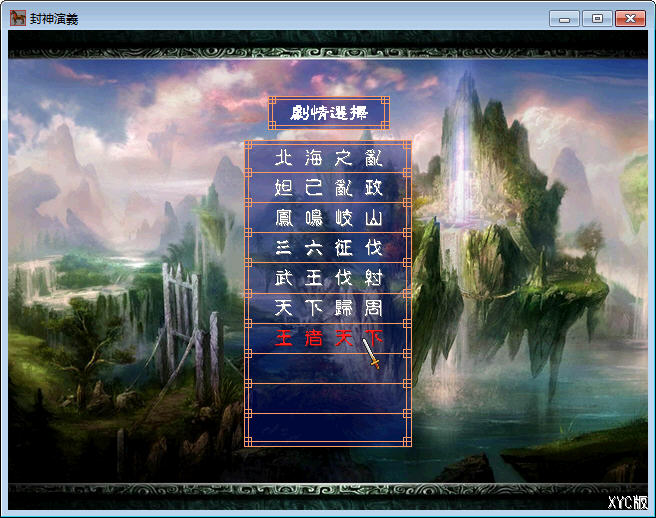This screenshot has height=518, width=656.
Task: Click the 劇情選擇 title banner
Action: point(329,113)
